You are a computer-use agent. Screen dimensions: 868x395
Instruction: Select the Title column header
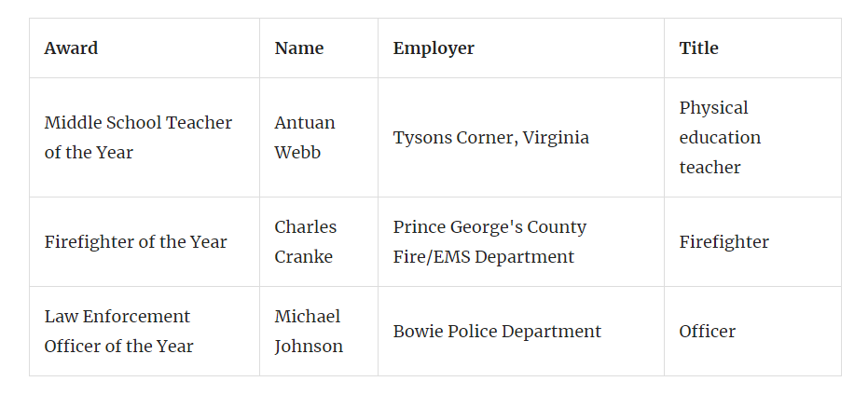pos(698,48)
